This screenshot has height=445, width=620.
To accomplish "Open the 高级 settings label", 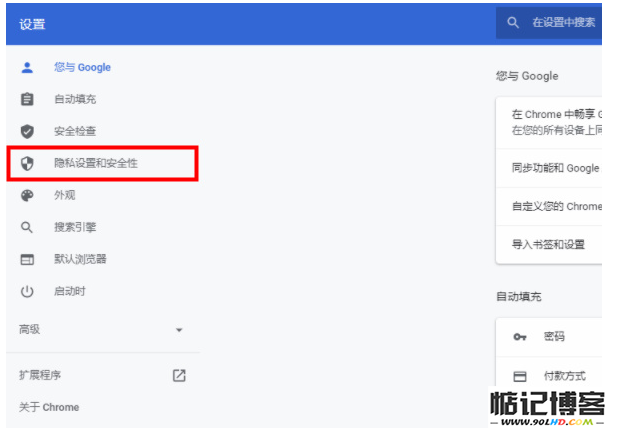I will 30,329.
